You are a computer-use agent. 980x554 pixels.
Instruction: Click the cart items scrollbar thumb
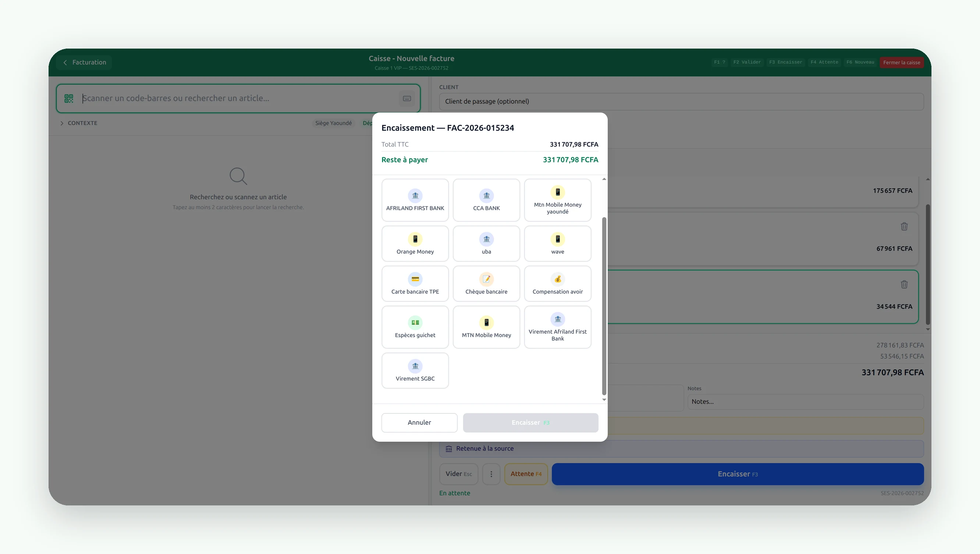click(x=927, y=265)
